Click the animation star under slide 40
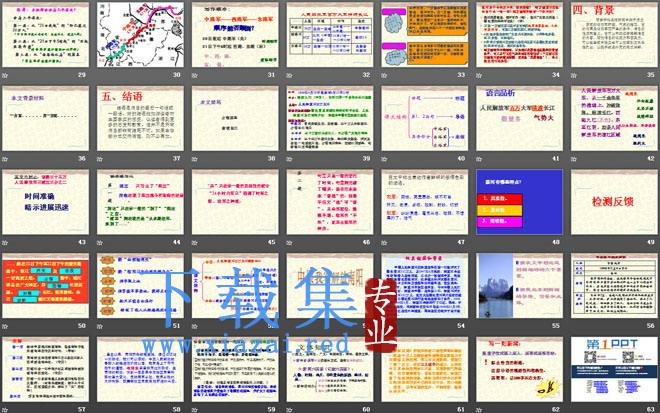This screenshot has width=660, height=413. [384, 159]
